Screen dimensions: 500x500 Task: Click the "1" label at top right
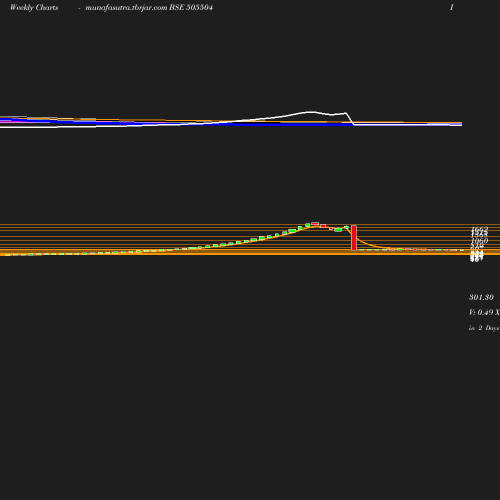(452, 7)
